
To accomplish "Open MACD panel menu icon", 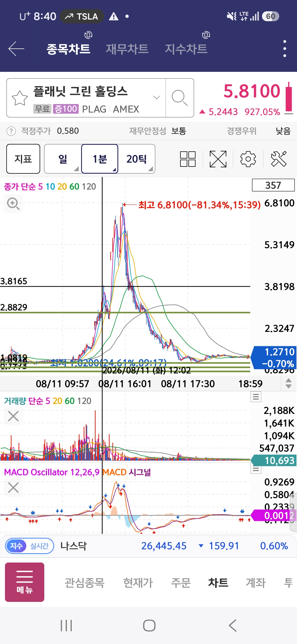I will click(x=256, y=469).
